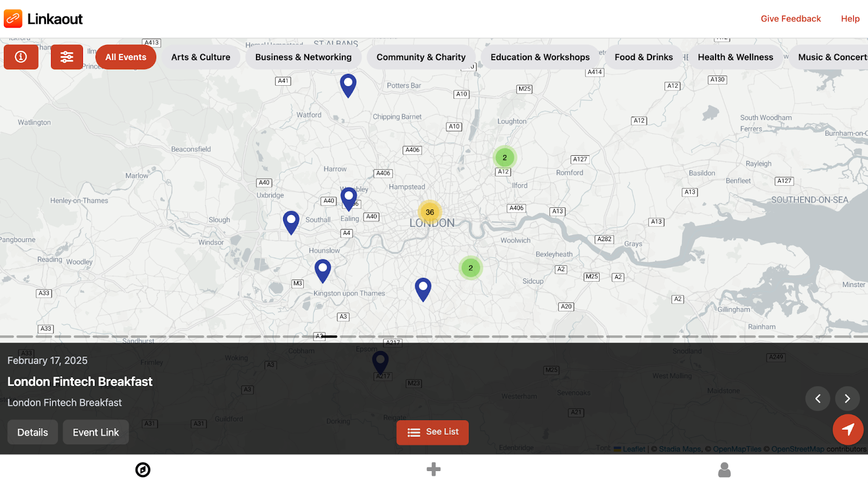This screenshot has width=868, height=483.
Task: Select the Food & Drinks filter
Action: (x=643, y=57)
